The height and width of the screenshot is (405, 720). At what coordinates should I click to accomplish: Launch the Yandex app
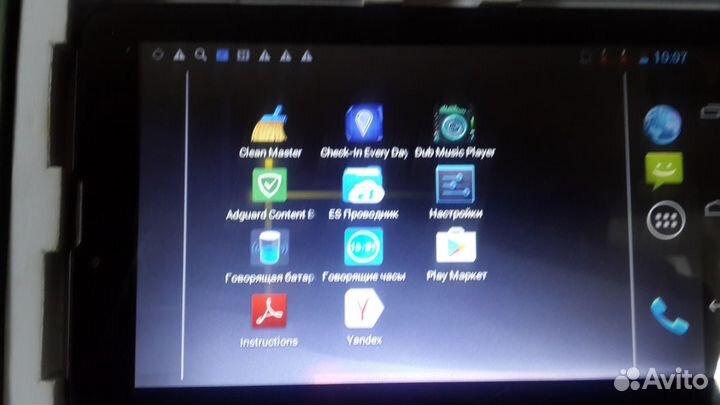click(x=362, y=310)
